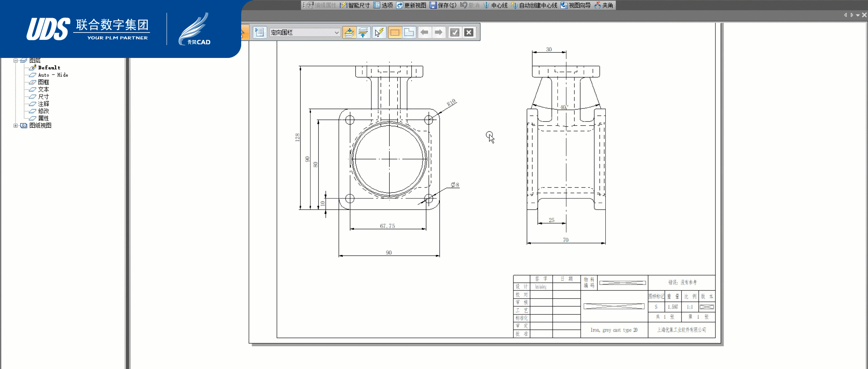
Task: Click the right arrow next button
Action: [x=438, y=32]
